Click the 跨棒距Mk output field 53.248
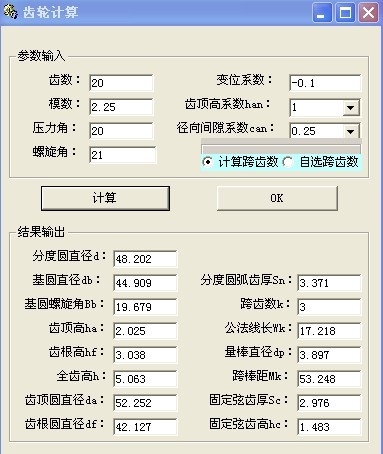Viewport: 383px width, 454px height. click(329, 379)
